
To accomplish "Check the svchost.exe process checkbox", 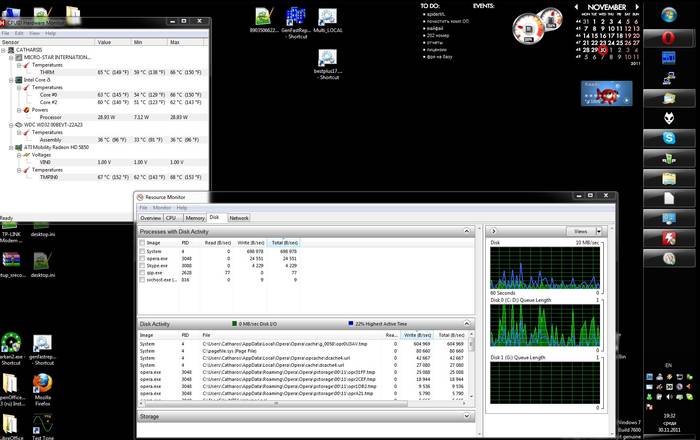I will (142, 280).
